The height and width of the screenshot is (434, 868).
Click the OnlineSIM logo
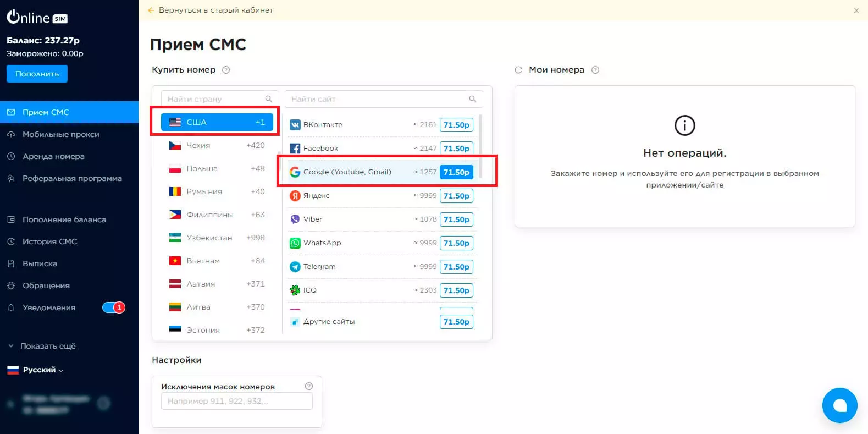(x=37, y=18)
